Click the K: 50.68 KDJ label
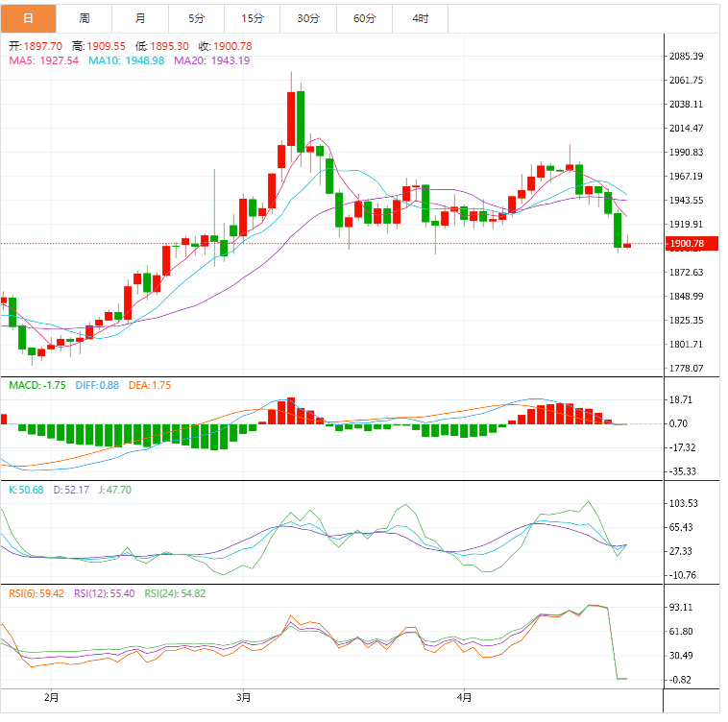This screenshot has width=728, height=722. [x=26, y=490]
